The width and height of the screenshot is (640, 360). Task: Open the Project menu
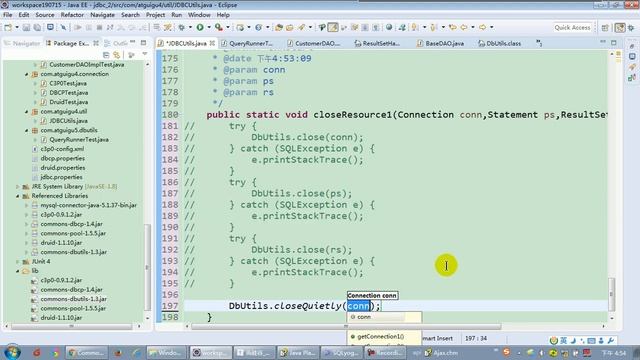156,15
